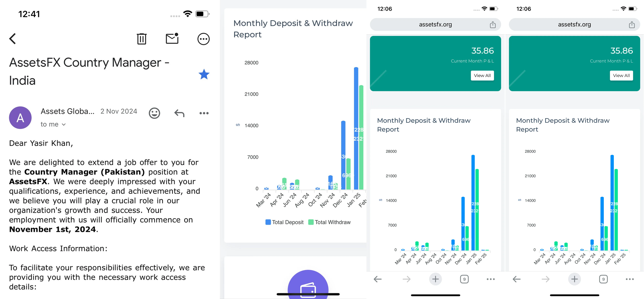The width and height of the screenshot is (644, 299).
Task: Select the sender name "Assets Globa..."
Action: tap(67, 111)
